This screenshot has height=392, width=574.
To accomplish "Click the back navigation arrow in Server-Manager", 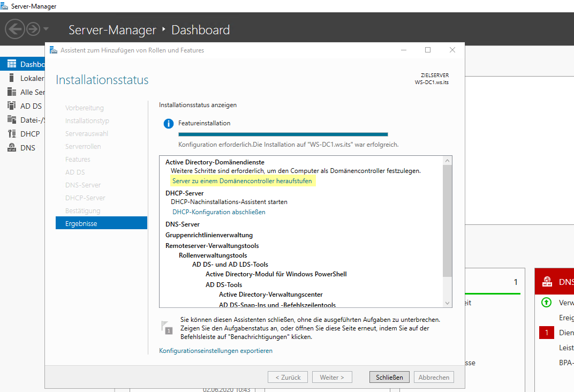I will tap(15, 29).
